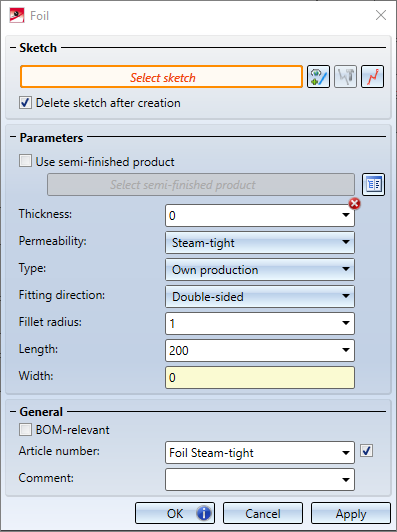Click the Foil dialog app icon
This screenshot has width=397, height=532.
(17, 16)
